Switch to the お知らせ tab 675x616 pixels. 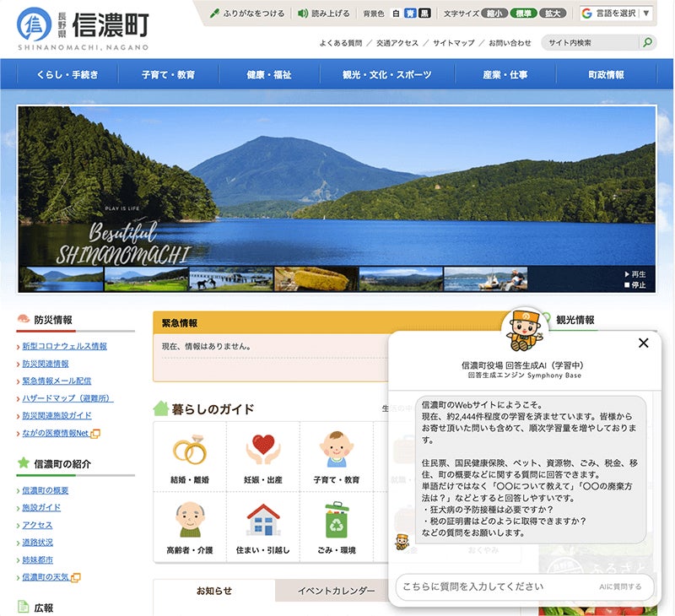[214, 591]
